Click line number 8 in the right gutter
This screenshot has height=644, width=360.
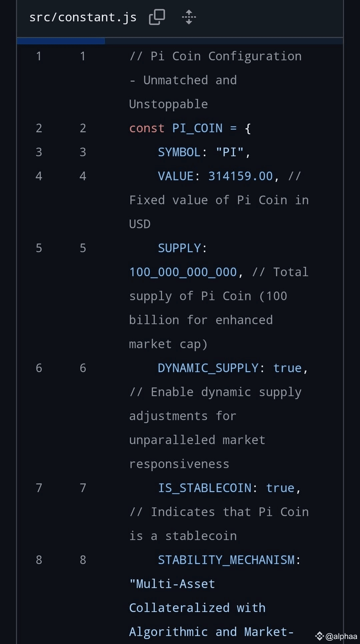pos(83,560)
